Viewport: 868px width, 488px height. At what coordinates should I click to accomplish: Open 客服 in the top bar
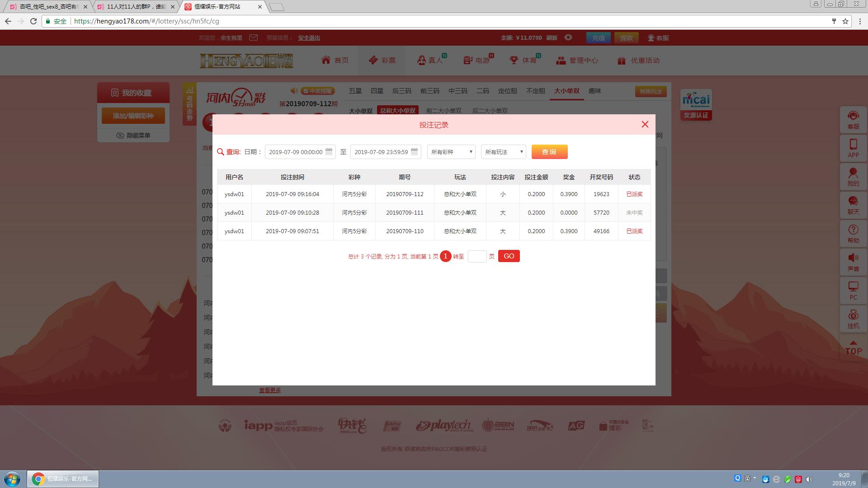pos(658,38)
